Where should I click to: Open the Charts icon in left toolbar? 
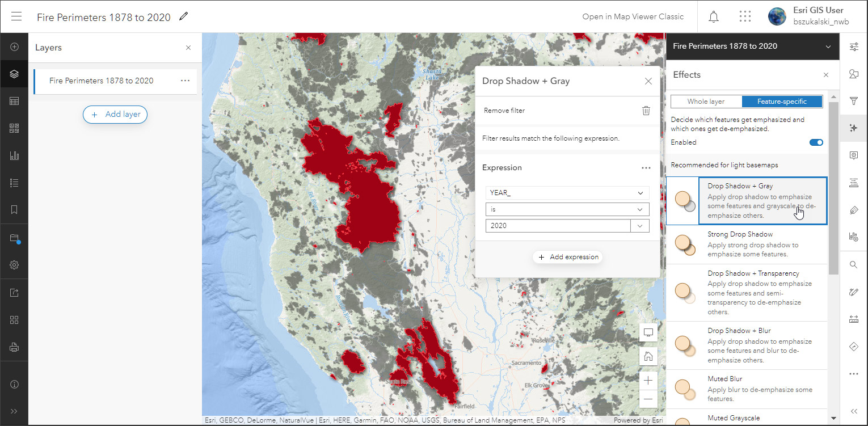pos(15,155)
